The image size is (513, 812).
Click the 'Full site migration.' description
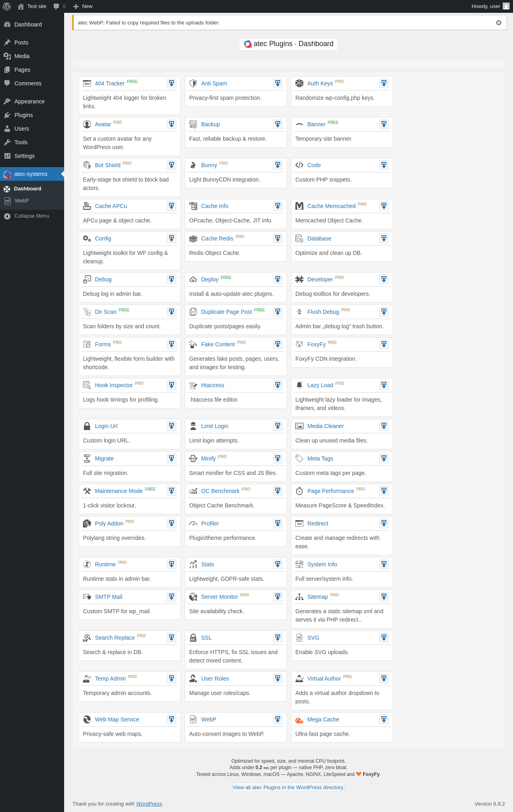pos(106,473)
